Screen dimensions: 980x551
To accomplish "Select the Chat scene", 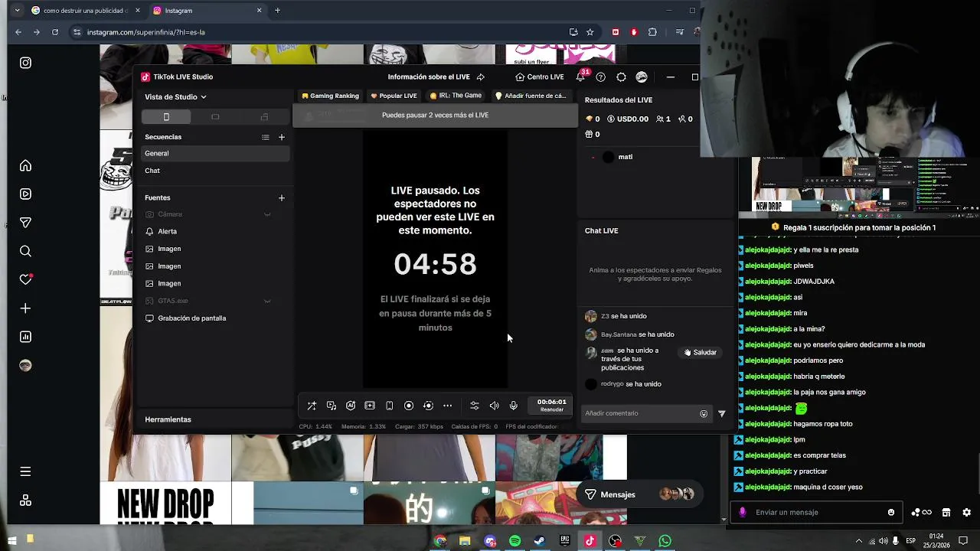I will tap(215, 171).
